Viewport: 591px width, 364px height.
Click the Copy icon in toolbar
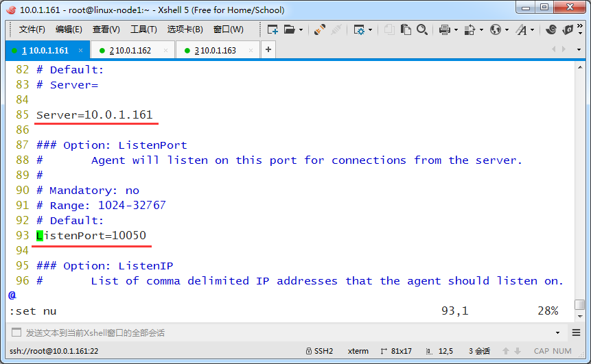pos(389,29)
